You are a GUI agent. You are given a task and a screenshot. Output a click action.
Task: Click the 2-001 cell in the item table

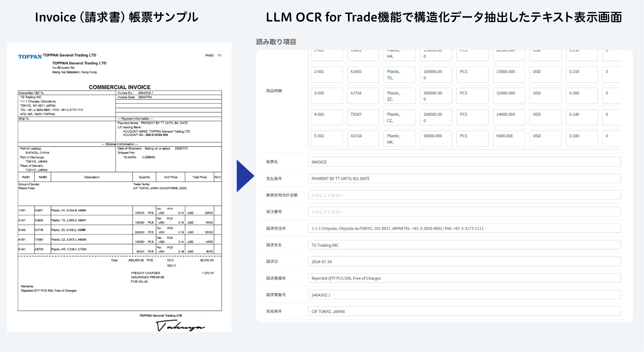point(327,74)
